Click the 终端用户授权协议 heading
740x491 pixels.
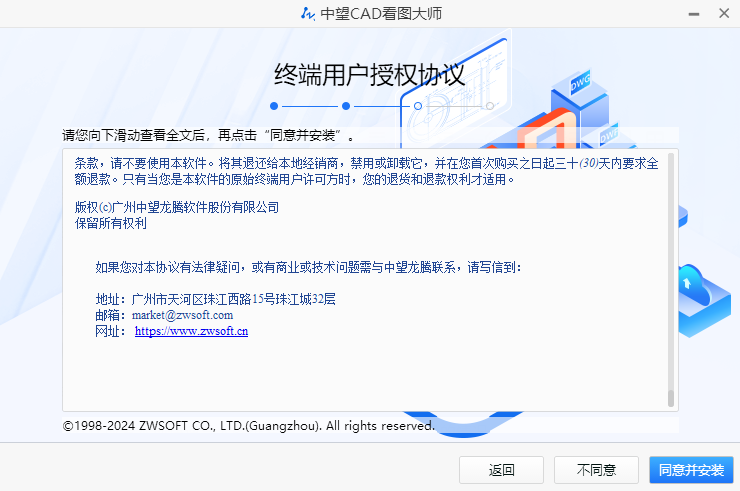tap(370, 75)
